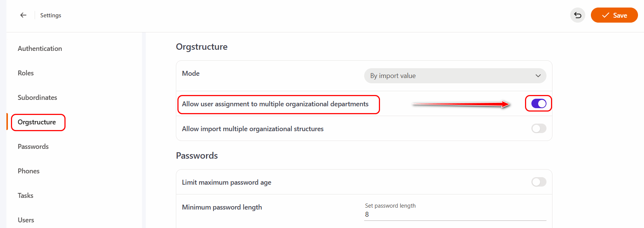Viewport: 644px width, 228px height.
Task: Click the Passwords section heading
Action: tap(197, 156)
